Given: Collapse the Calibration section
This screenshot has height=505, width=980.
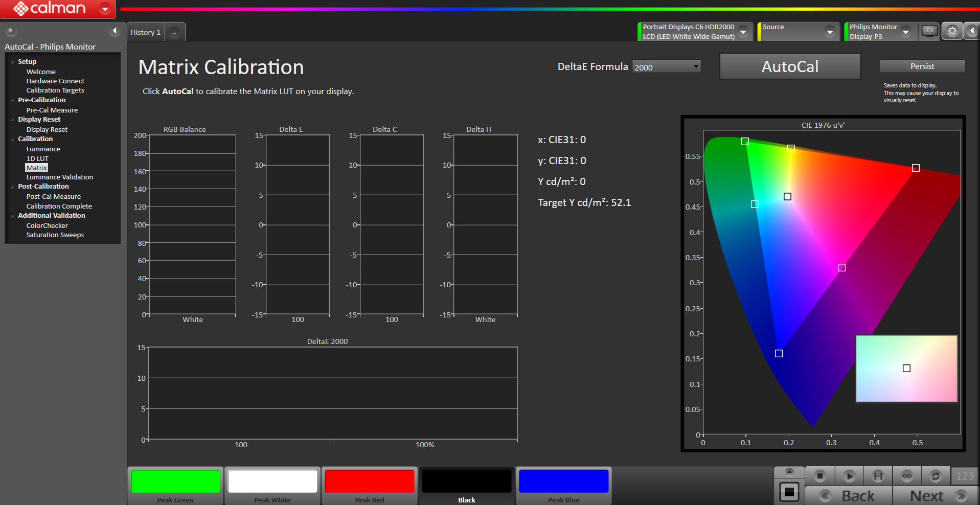Looking at the screenshot, I should click(12, 139).
